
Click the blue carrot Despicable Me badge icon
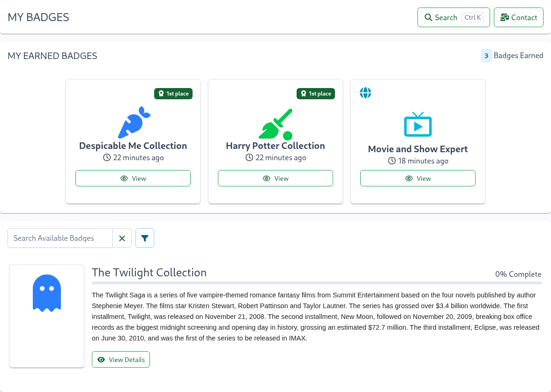pos(134,122)
